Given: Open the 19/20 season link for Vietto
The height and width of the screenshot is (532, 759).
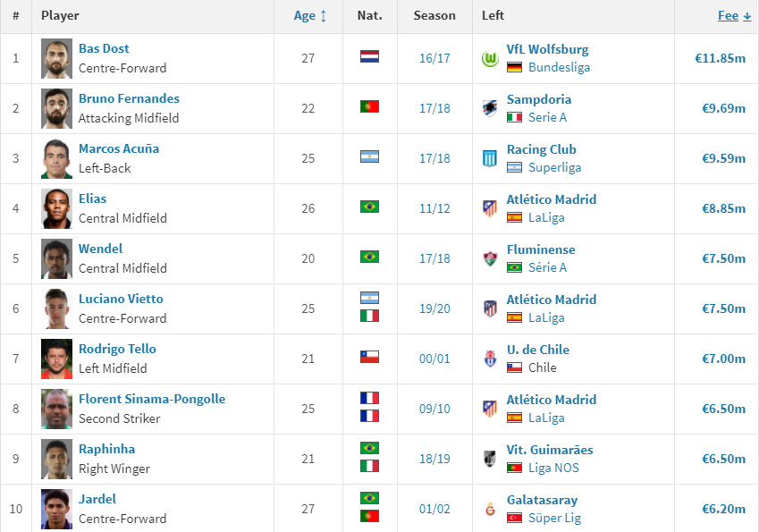Looking at the screenshot, I should pos(434,308).
